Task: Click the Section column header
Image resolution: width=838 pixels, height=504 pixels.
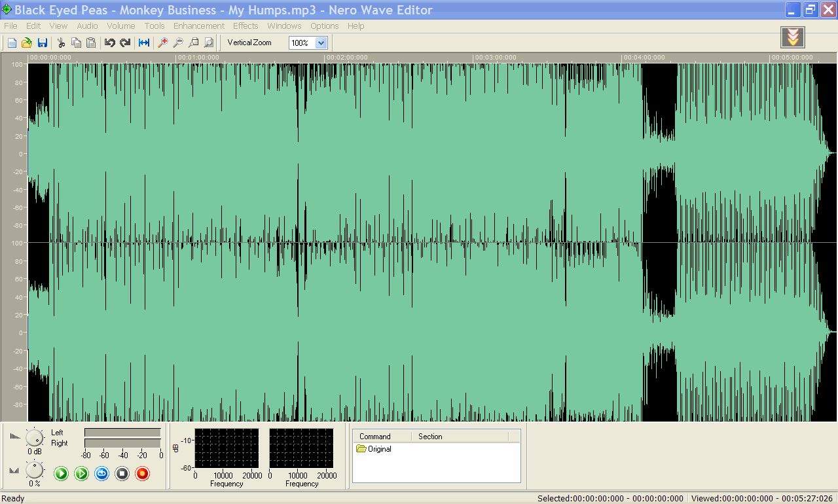Action: coord(460,437)
